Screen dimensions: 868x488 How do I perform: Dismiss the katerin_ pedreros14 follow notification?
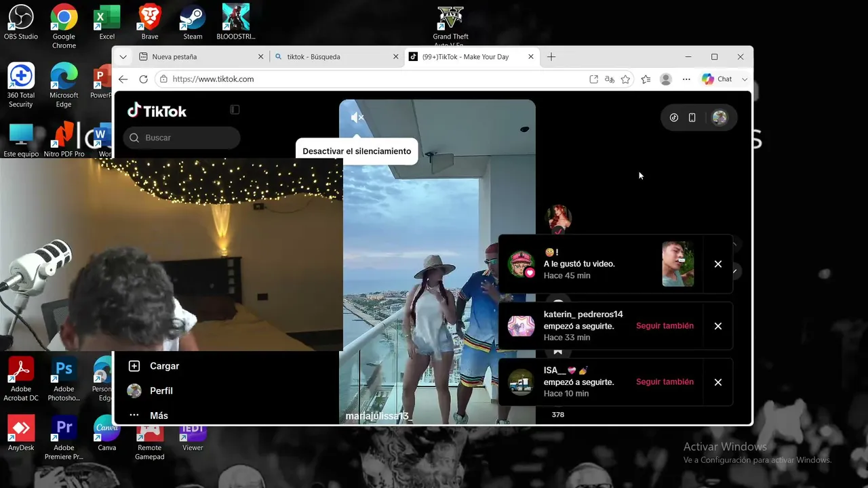[x=718, y=326]
